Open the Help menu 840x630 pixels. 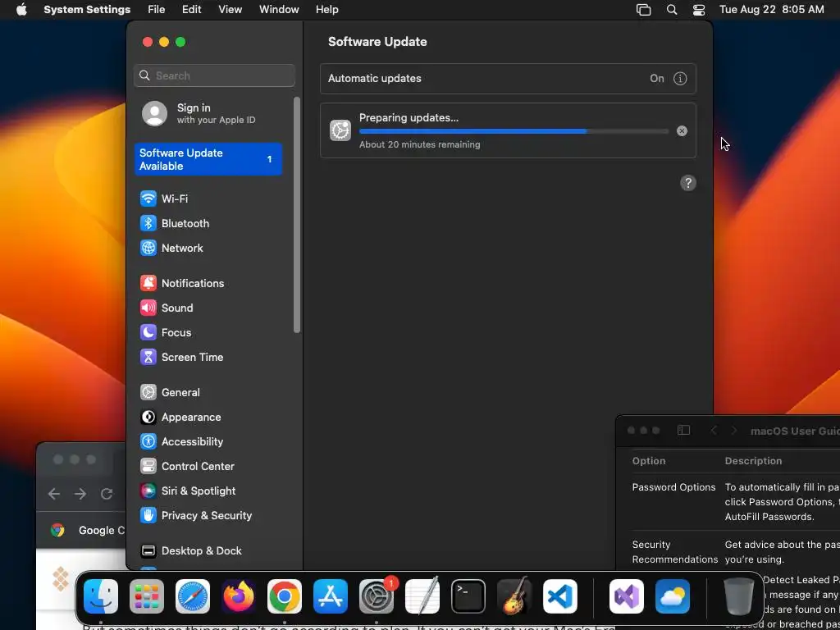pos(326,10)
